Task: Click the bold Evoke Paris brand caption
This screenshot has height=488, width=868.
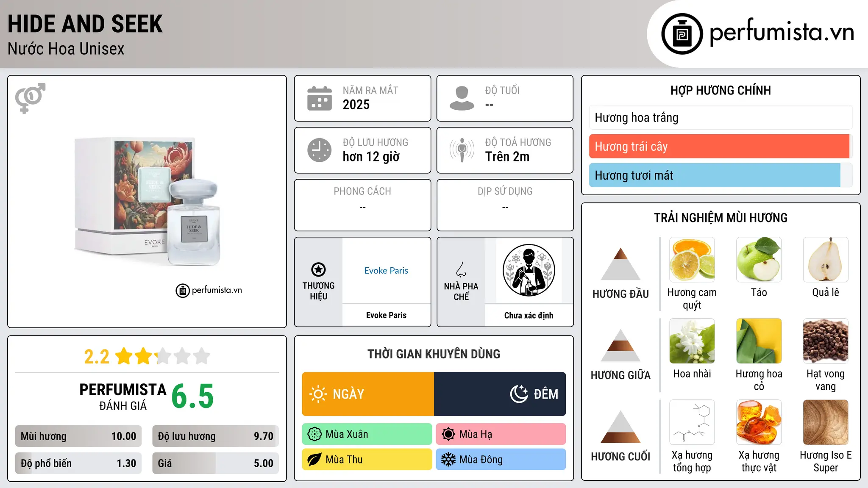Action: (x=386, y=315)
